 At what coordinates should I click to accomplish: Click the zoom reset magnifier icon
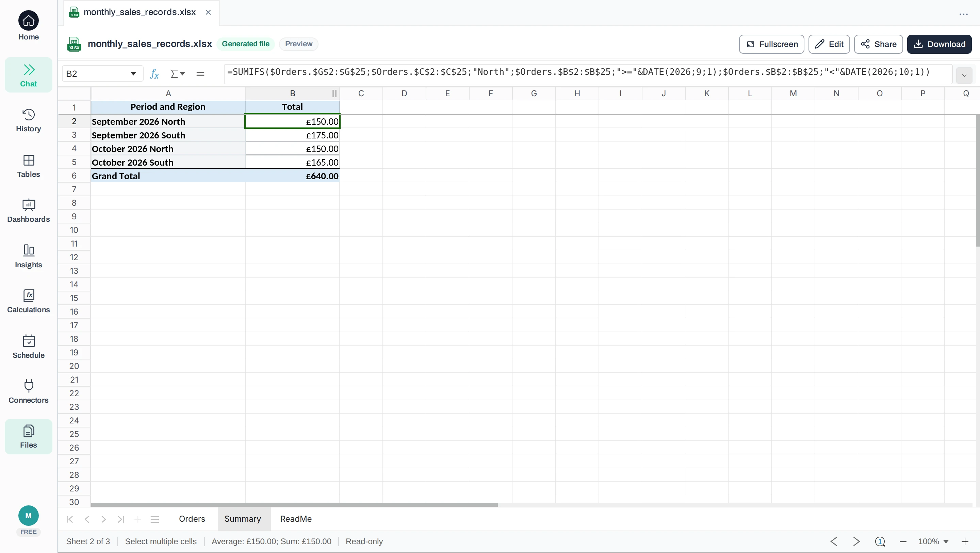coord(880,541)
